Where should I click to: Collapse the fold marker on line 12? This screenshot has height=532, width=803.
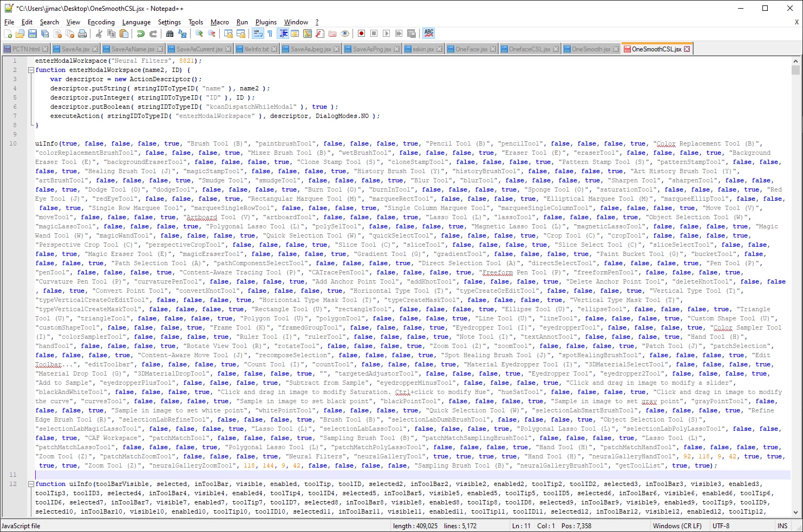(x=31, y=484)
